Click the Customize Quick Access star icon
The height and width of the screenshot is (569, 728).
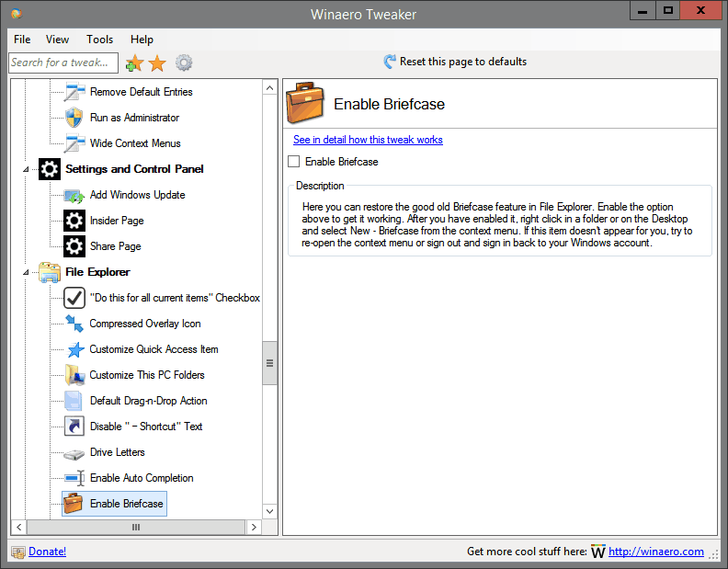pyautogui.click(x=75, y=349)
